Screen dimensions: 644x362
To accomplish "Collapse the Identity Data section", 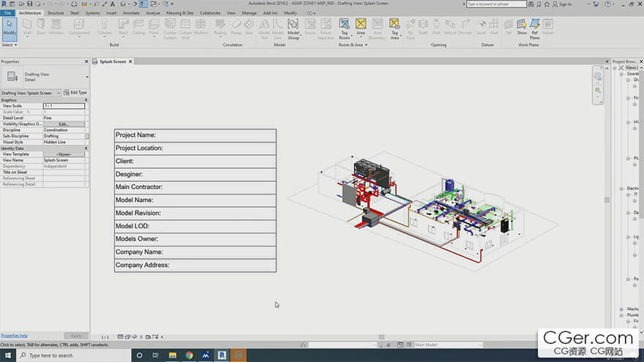I will (86, 148).
